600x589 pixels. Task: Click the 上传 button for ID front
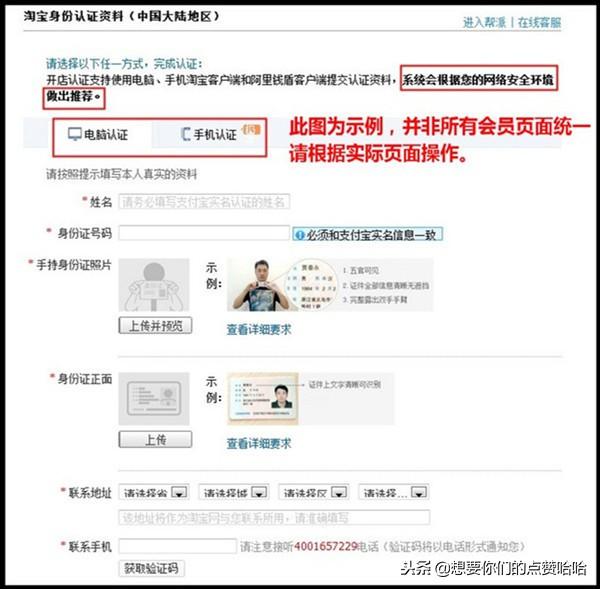155,440
